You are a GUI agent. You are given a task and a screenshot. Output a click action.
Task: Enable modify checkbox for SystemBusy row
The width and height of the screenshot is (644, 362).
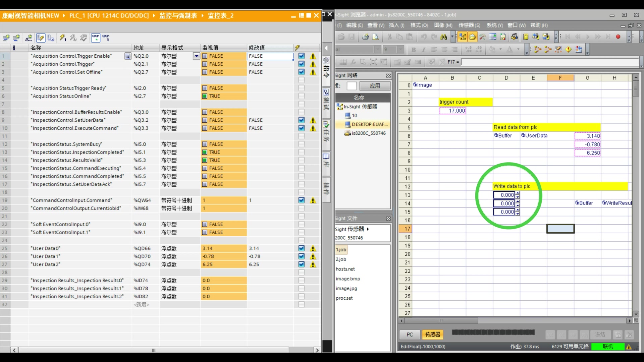pos(301,144)
